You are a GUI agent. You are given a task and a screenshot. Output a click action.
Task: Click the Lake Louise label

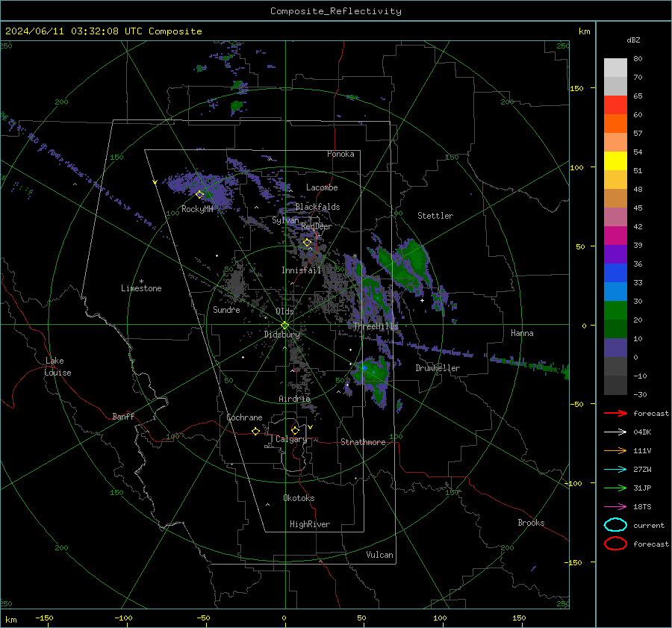pyautogui.click(x=57, y=367)
